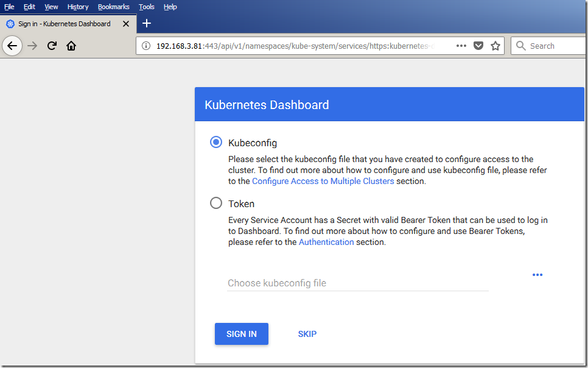Screen dimensions: 588x368
Task: Save the page to Pocket
Action: (478, 45)
